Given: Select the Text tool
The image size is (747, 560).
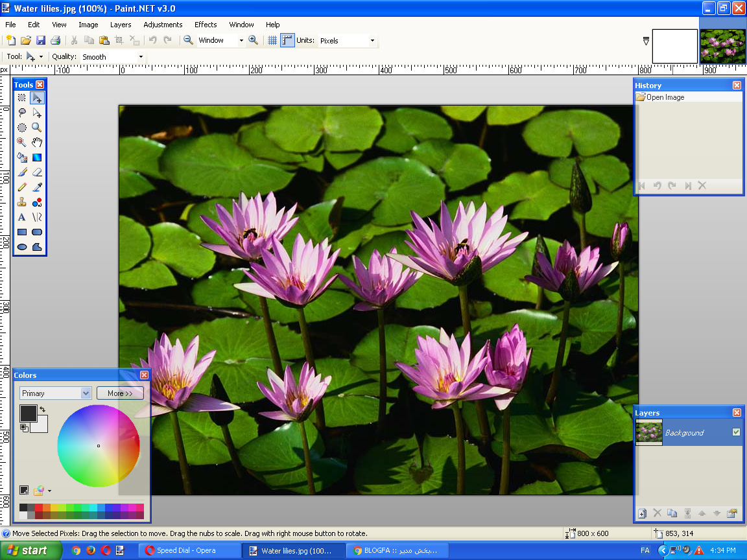Looking at the screenshot, I should click(21, 217).
